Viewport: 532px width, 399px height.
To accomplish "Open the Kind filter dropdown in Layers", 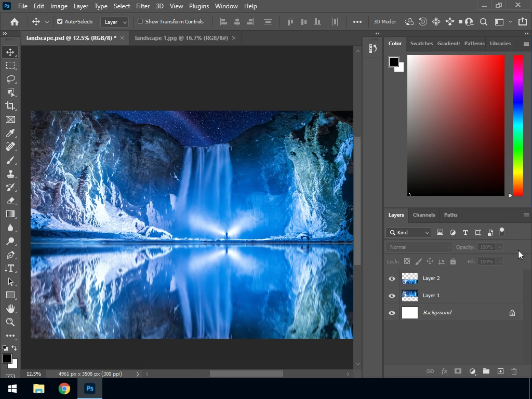I will [409, 233].
